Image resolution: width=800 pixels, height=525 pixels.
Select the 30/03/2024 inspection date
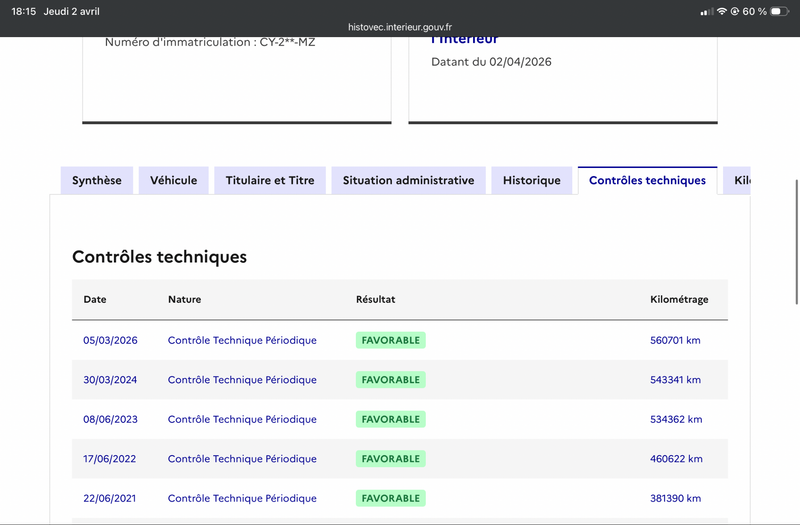point(110,380)
